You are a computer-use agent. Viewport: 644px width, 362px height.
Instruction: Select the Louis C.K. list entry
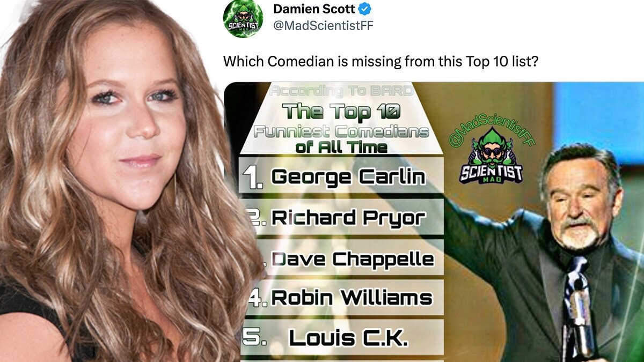click(341, 338)
